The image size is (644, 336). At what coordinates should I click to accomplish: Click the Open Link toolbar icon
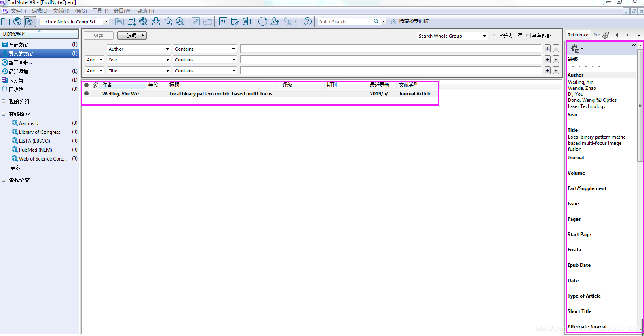coord(196,22)
